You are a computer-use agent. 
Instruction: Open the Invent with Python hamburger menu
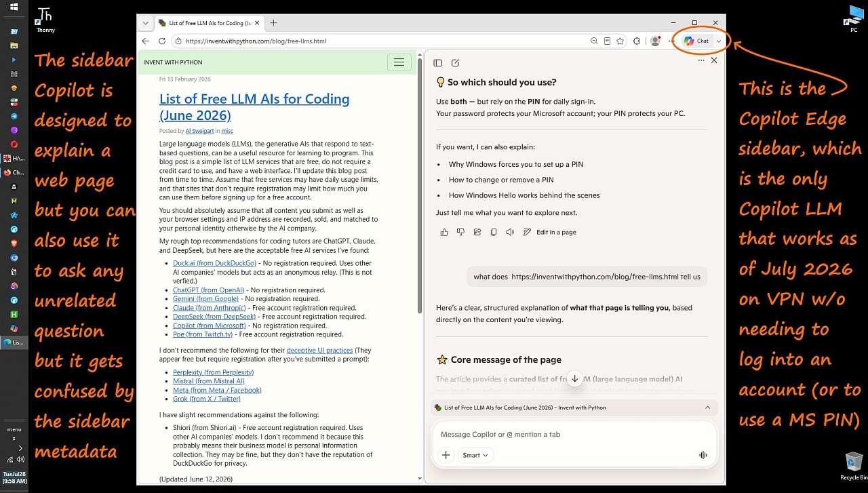[x=399, y=62]
